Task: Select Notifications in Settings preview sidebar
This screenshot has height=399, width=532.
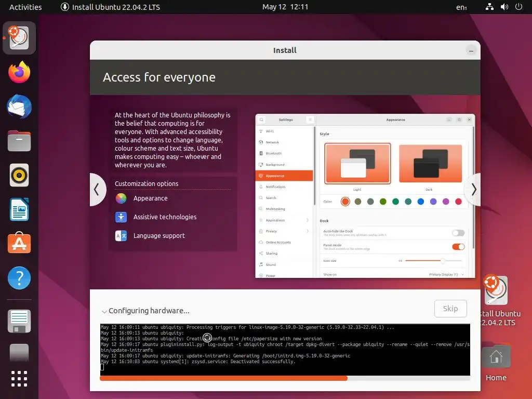Action: [284, 187]
